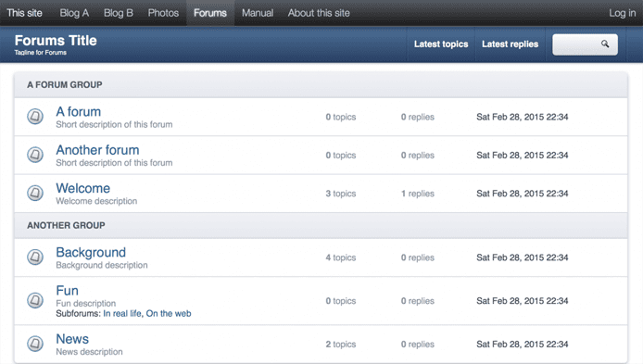This screenshot has height=364, width=643.
Task: Click the folder icon beside Background
Action: tap(35, 257)
